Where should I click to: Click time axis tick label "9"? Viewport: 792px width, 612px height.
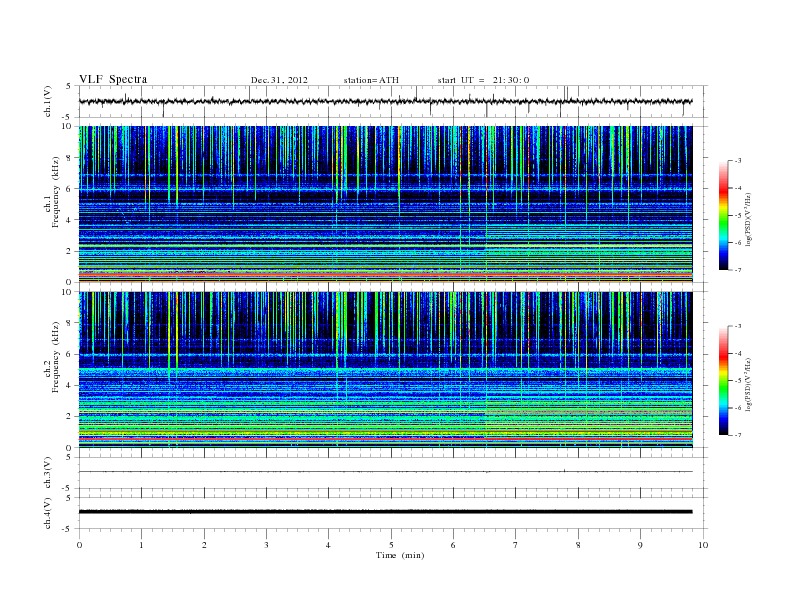tap(640, 545)
